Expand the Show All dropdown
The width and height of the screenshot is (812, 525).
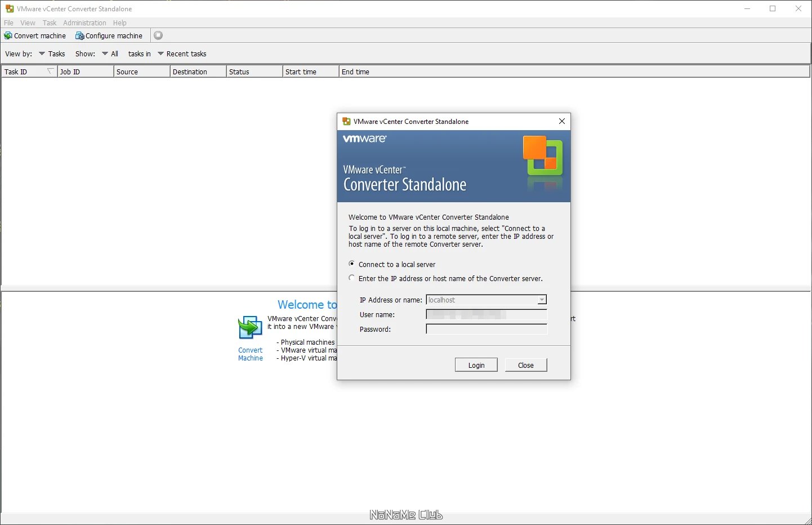coord(110,54)
